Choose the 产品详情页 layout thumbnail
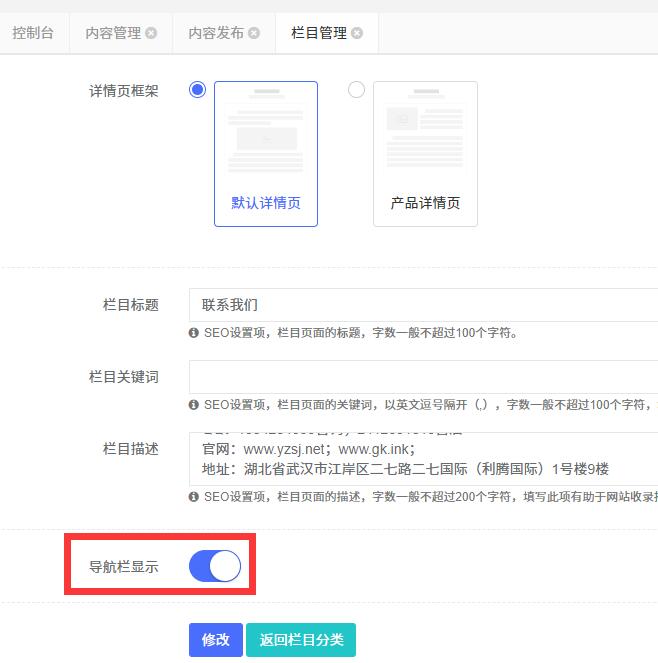 425,153
